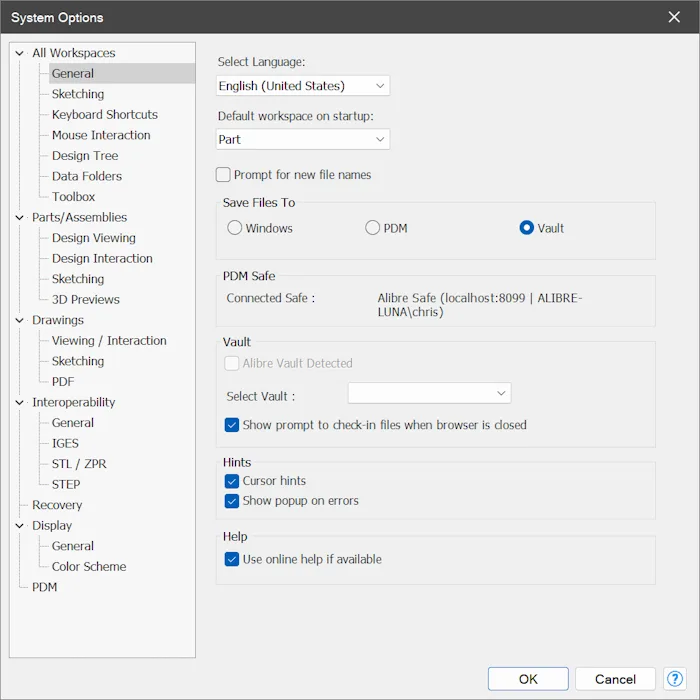Open Design Tree settings

click(85, 155)
